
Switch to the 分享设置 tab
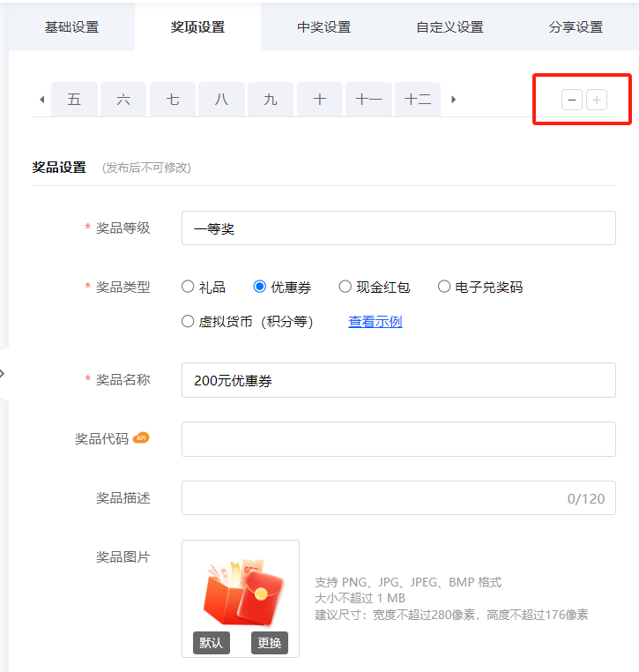[x=576, y=27]
